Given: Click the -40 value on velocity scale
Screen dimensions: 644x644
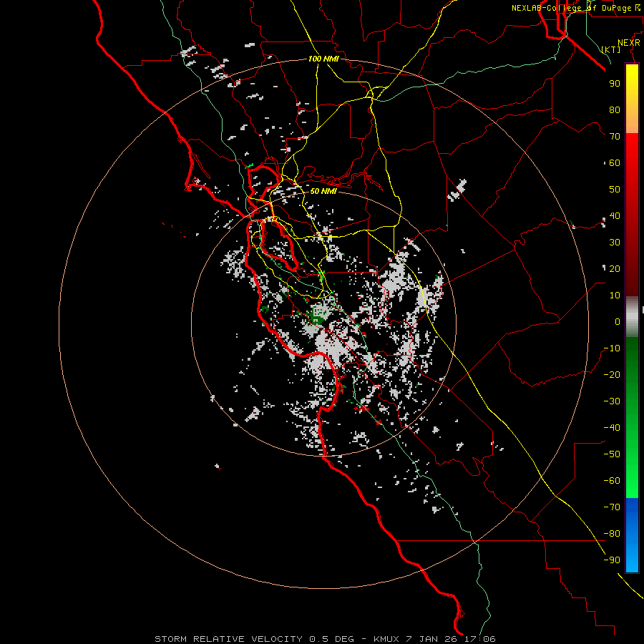Looking at the screenshot, I should (x=612, y=428).
